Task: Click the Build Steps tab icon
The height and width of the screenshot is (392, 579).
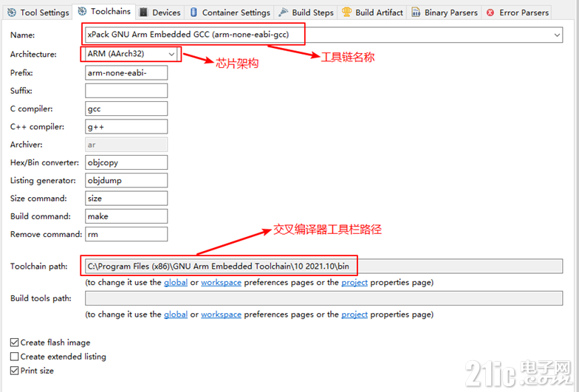Action: (x=284, y=13)
